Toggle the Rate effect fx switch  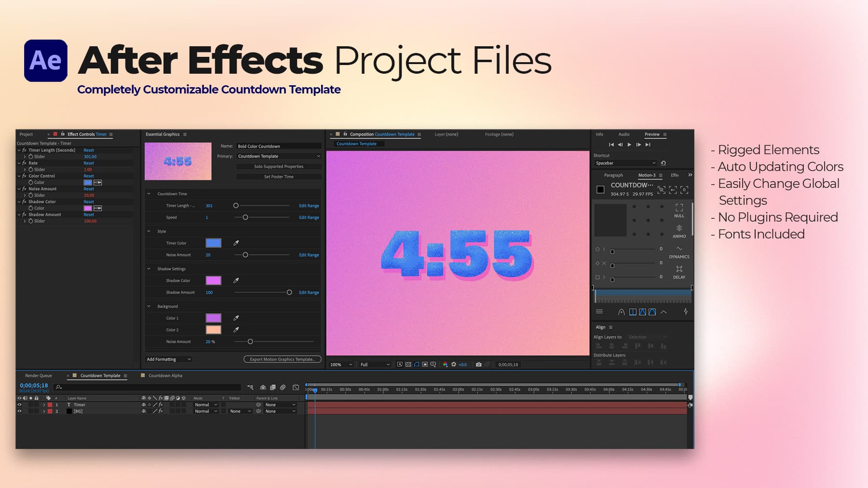pos(24,163)
